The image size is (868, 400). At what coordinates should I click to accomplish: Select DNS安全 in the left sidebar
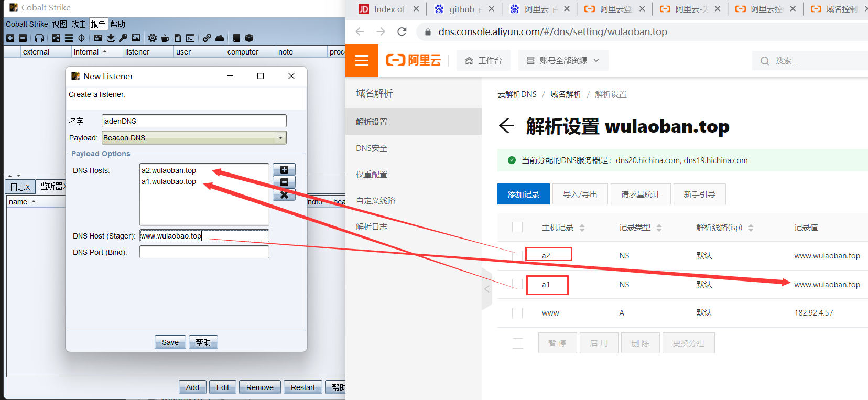click(372, 148)
